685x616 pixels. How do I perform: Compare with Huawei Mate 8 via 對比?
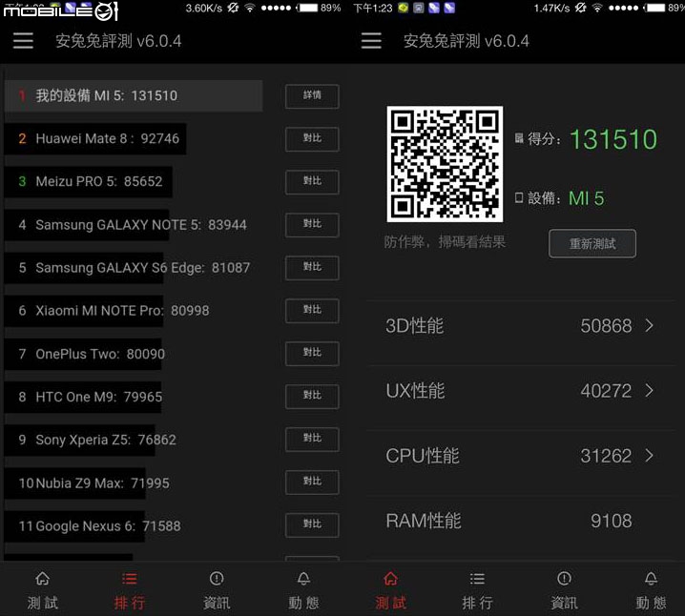tap(312, 139)
